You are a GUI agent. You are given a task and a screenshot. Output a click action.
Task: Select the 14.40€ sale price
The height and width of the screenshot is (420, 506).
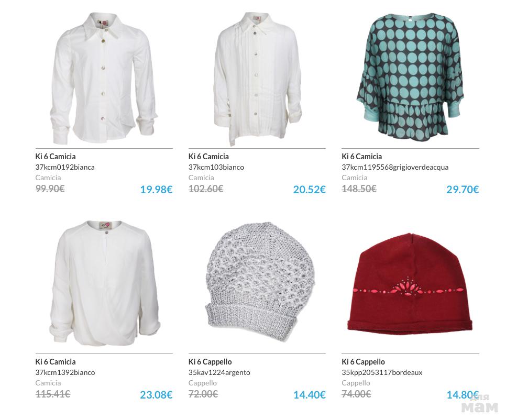coord(310,394)
